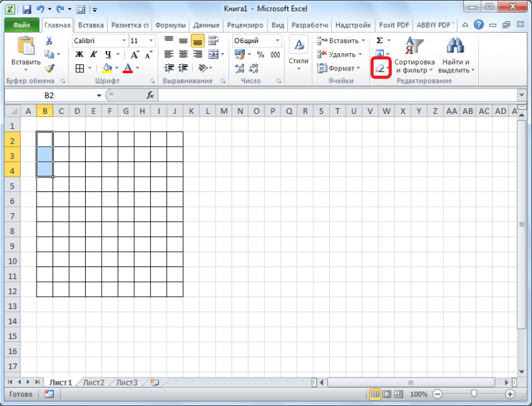Expand the Name Box dropdown arrow

click(x=98, y=95)
